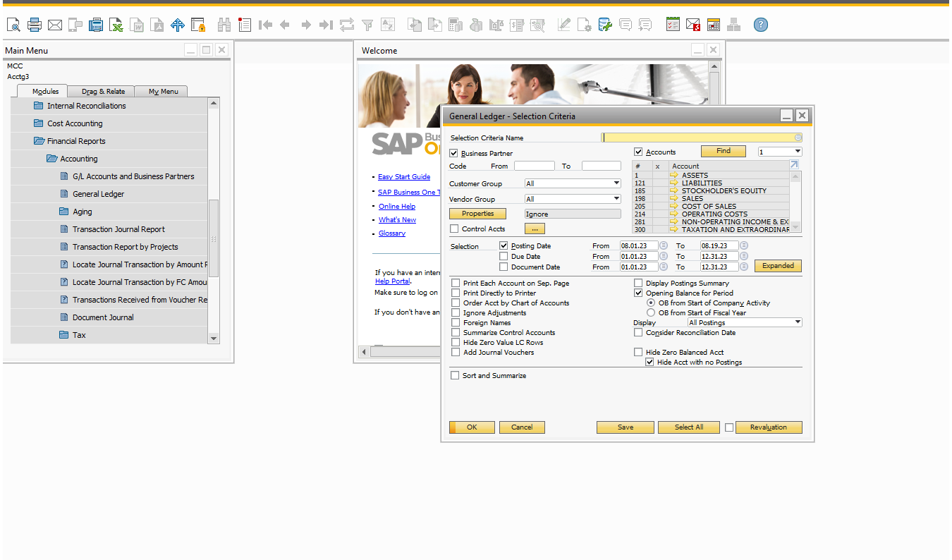
Task: Uncheck the Business Partner checkbox
Action: pos(454,153)
